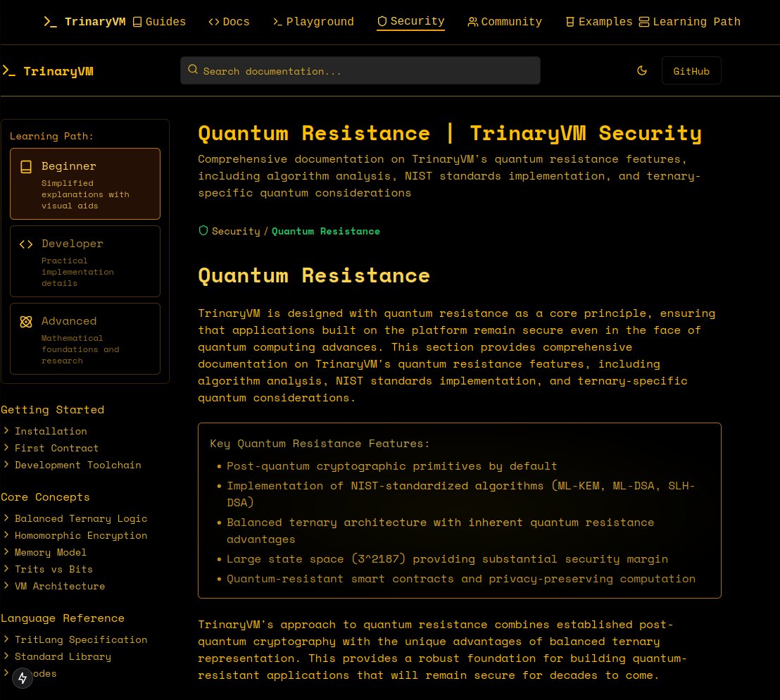780x700 pixels.
Task: Click the server icon beside Learning Path
Action: coord(643,22)
